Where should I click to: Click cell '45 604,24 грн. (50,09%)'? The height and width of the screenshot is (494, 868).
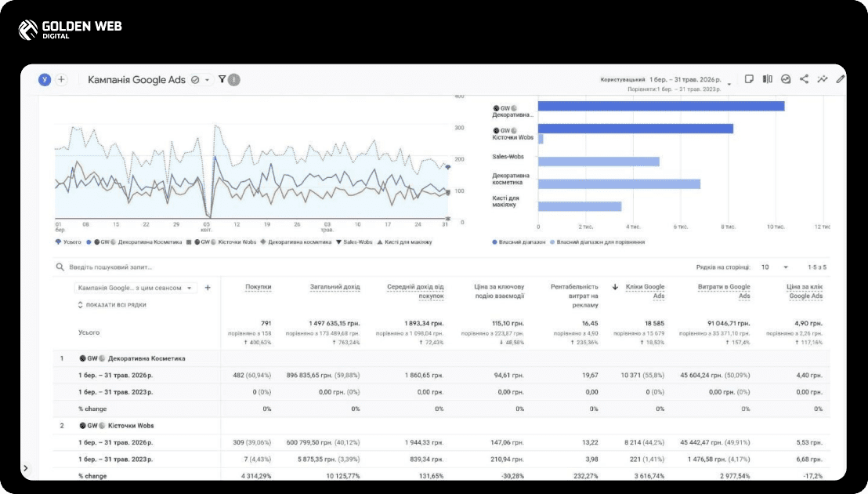pos(715,375)
